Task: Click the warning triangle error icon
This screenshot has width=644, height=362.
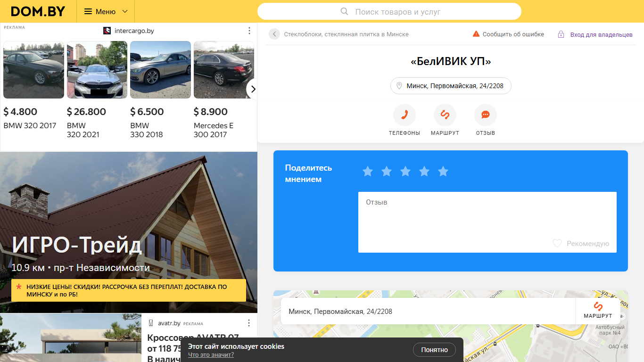Action: [476, 34]
